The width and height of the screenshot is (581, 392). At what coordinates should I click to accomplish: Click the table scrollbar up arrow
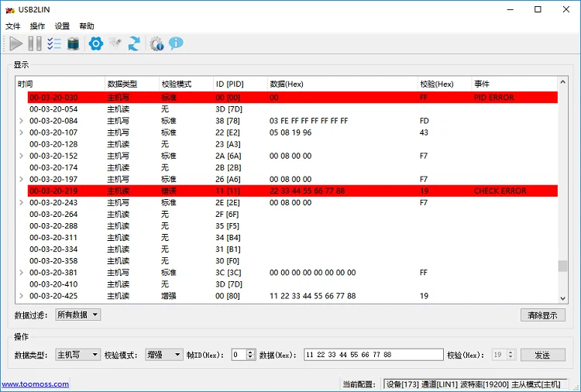point(563,82)
